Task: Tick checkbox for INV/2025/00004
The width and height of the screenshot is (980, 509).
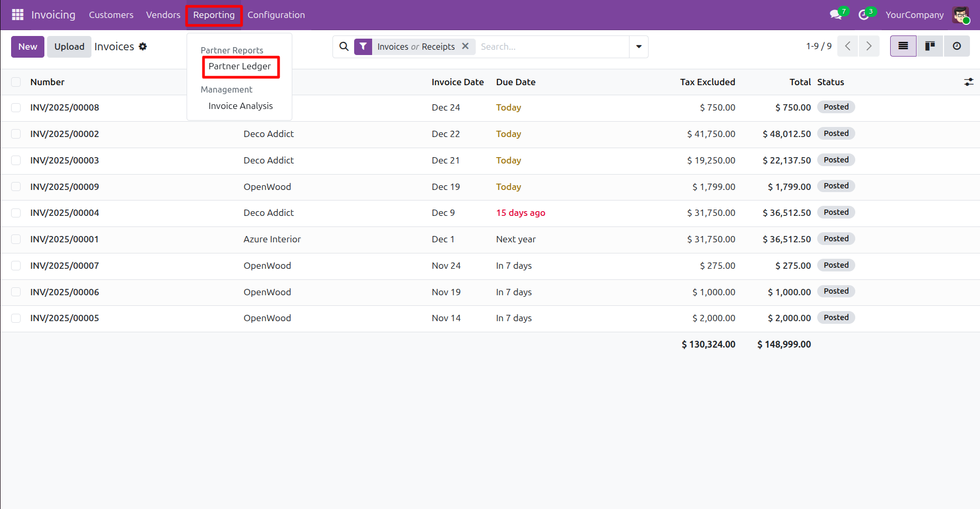Action: pos(16,213)
